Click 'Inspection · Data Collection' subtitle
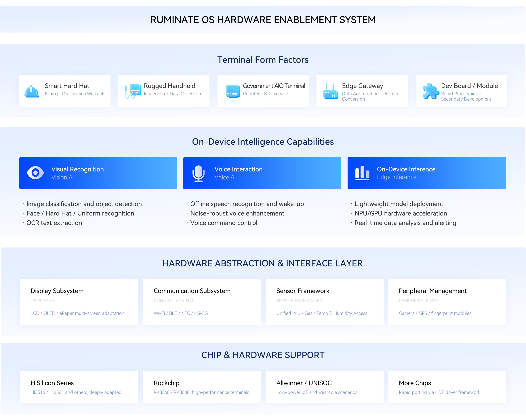The image size is (526, 420). tap(172, 94)
